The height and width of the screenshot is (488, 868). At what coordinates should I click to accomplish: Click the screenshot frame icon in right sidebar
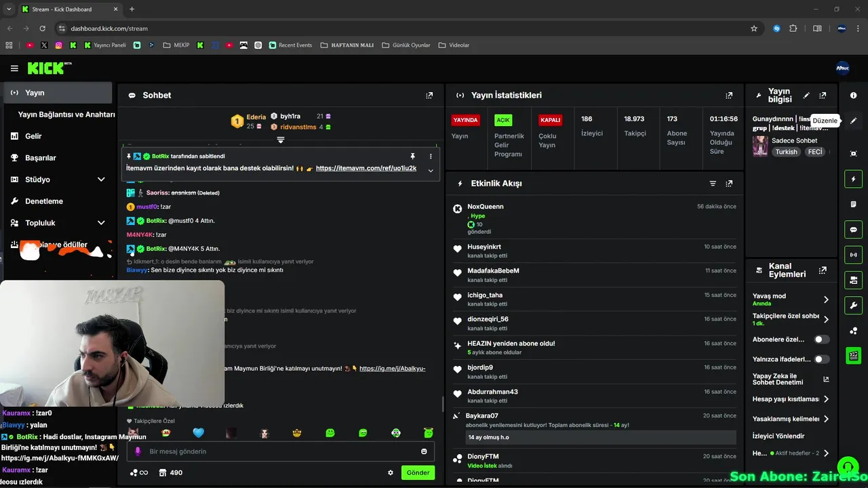point(854,154)
